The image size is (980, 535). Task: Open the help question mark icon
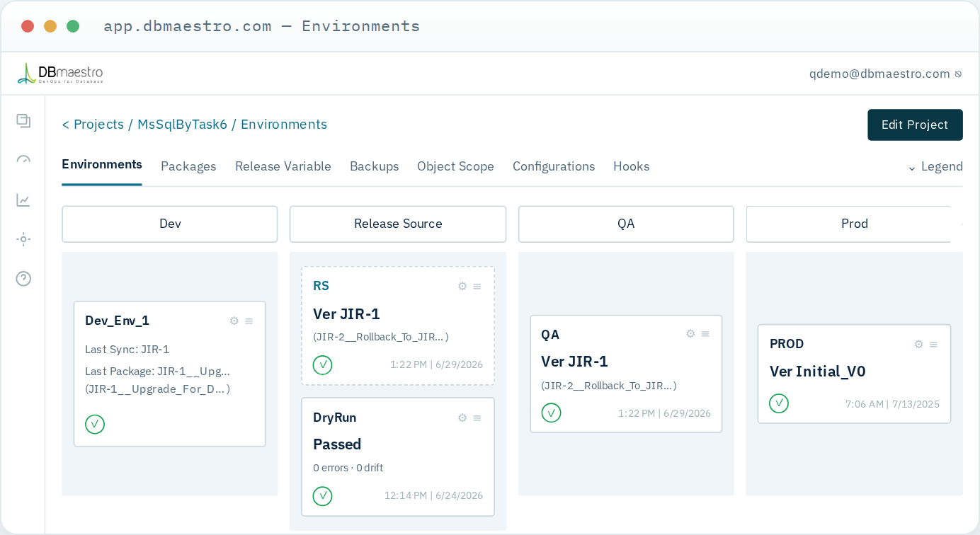pos(23,279)
